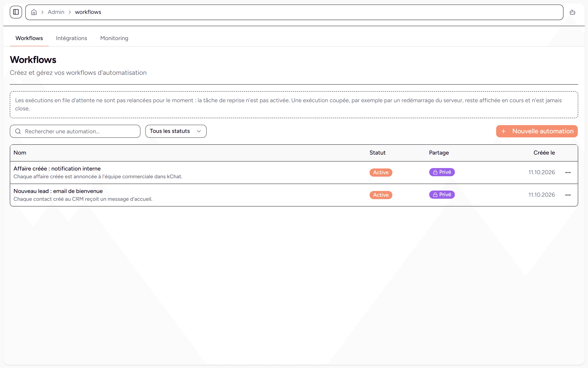The height and width of the screenshot is (368, 588).
Task: Create a Nouvelle automation
Action: point(537,131)
